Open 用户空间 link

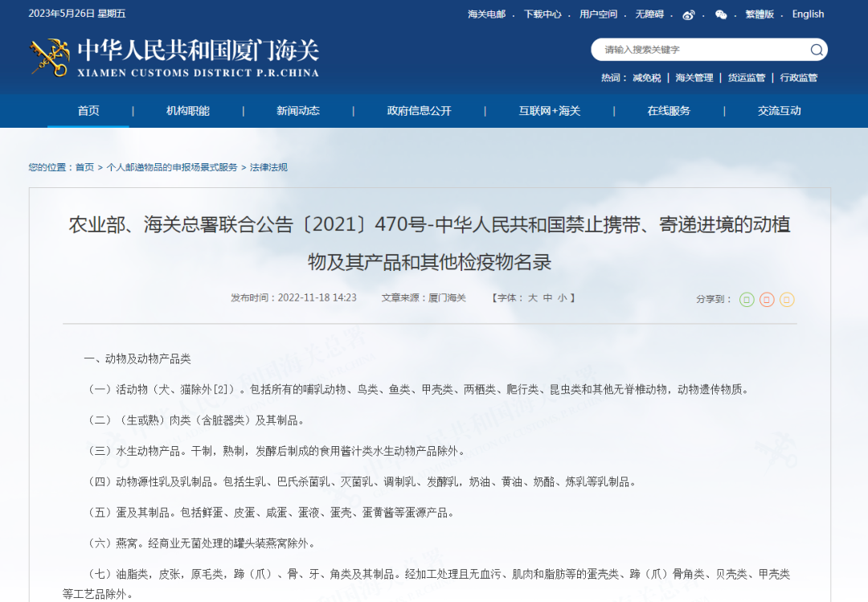click(x=599, y=14)
